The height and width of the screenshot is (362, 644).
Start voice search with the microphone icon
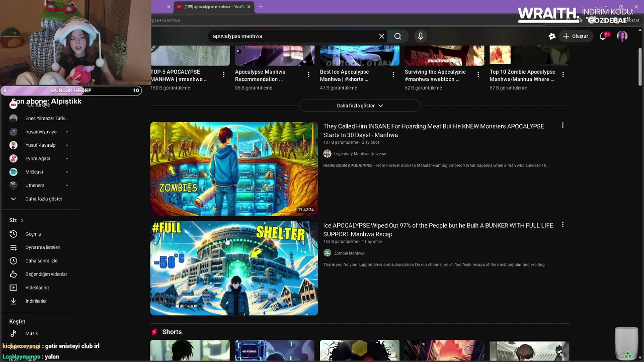(x=421, y=36)
